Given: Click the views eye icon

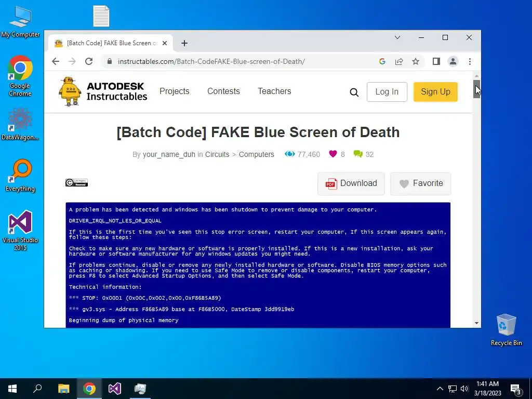Looking at the screenshot, I should point(290,154).
